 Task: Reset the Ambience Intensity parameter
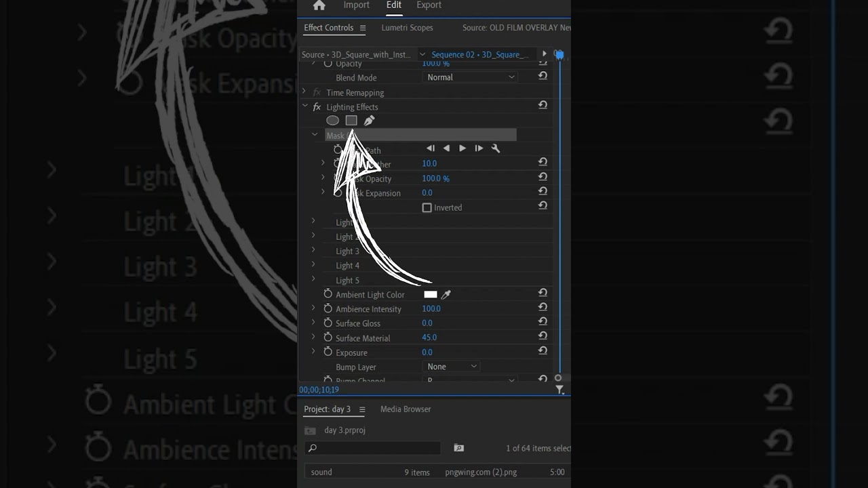[542, 307]
